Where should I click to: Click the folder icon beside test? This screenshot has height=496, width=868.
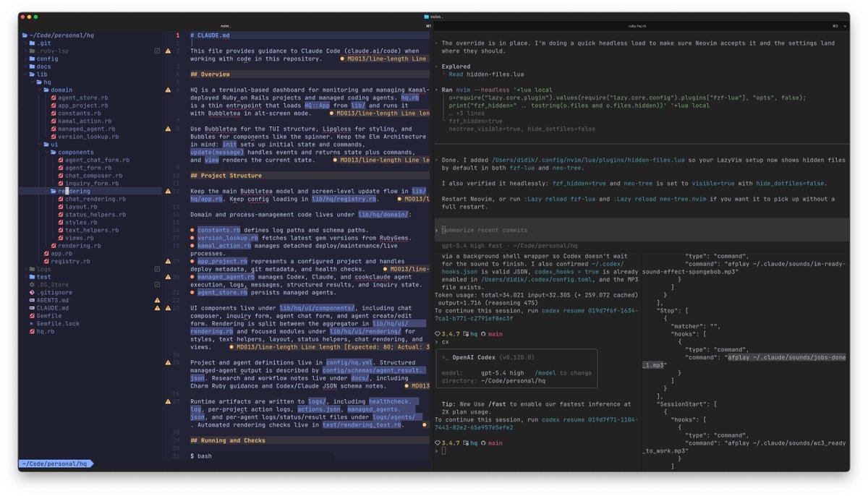[x=33, y=277]
